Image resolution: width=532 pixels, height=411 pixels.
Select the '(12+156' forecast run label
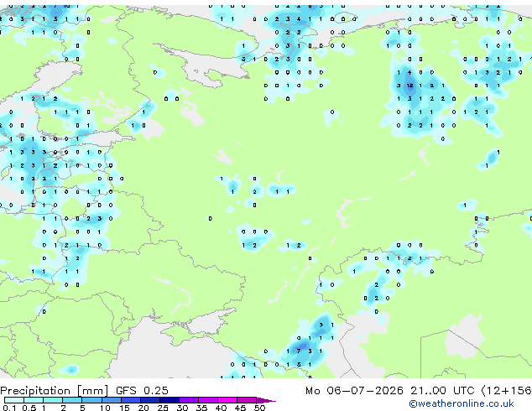coord(506,390)
